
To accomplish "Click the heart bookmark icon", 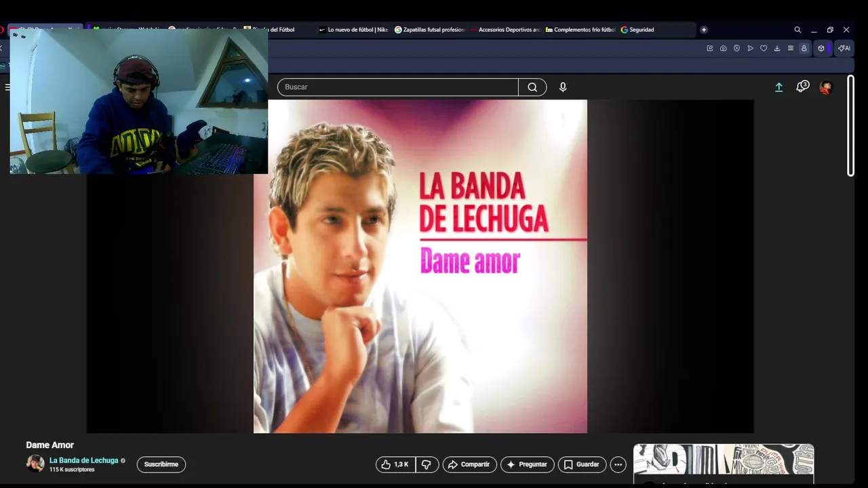I will (x=764, y=48).
